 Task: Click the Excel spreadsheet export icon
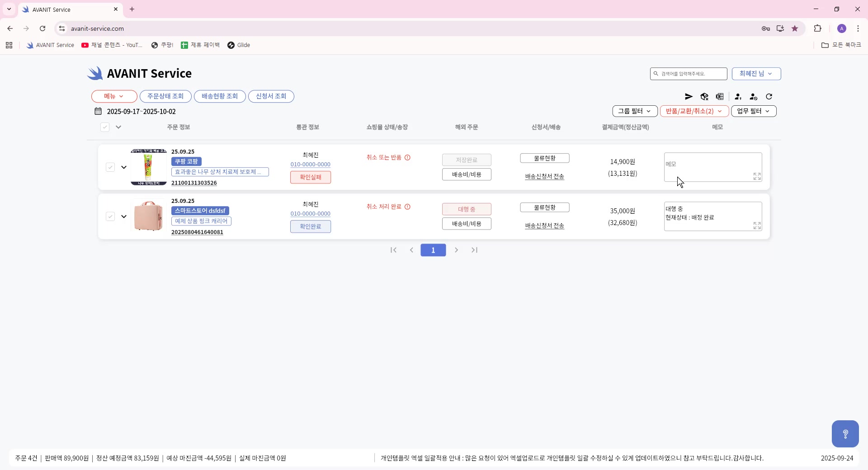tap(720, 97)
